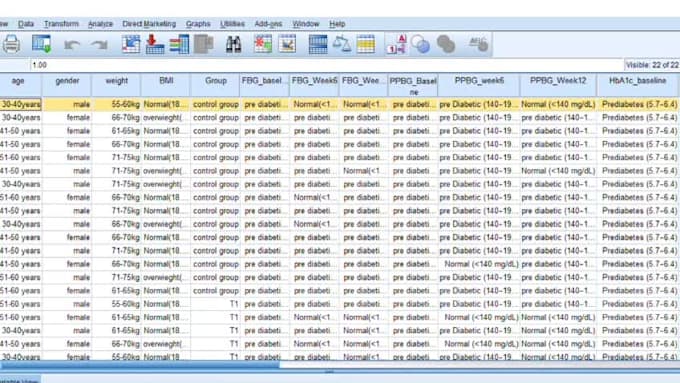Click the Undo arrow icon
680x383 pixels.
(72, 45)
